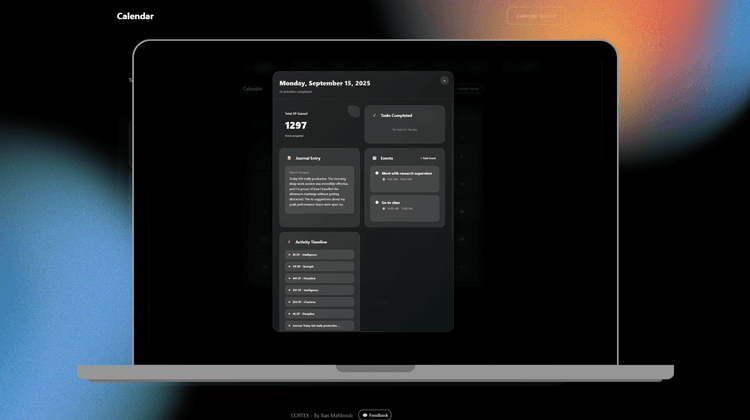Viewport: 750px width, 420px height.
Task: Click the Calendar heading at top left
Action: tap(135, 16)
